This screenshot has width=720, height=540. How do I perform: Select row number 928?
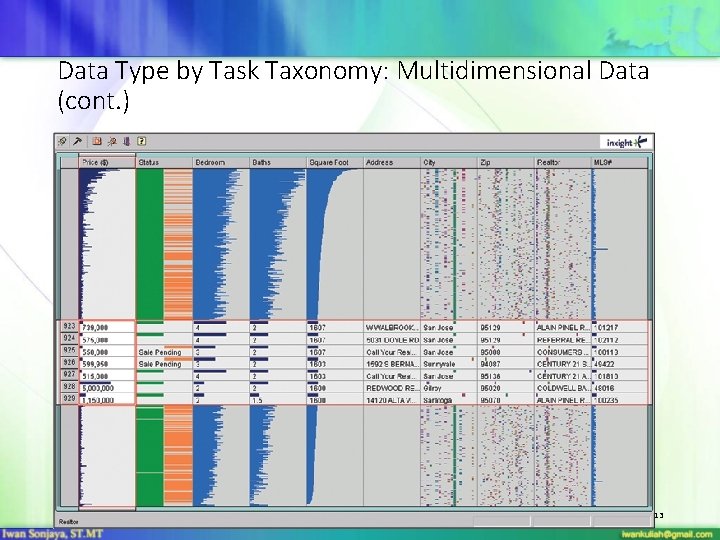click(69, 387)
